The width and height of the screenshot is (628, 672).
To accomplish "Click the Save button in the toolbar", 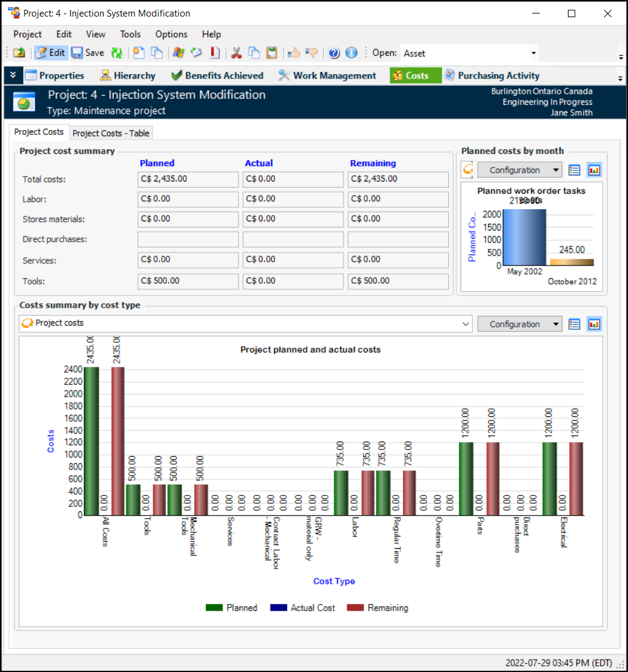I will 88,53.
